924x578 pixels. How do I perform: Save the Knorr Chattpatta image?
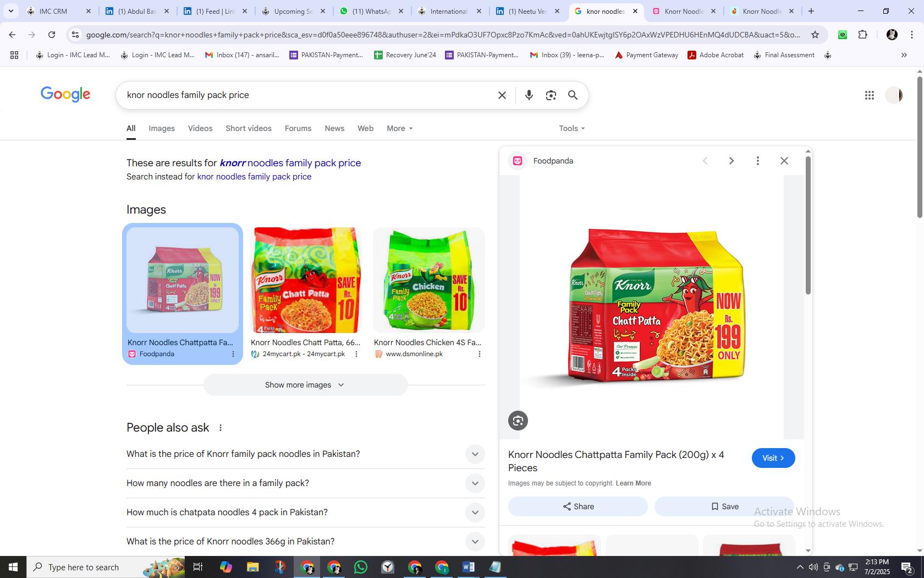724,506
